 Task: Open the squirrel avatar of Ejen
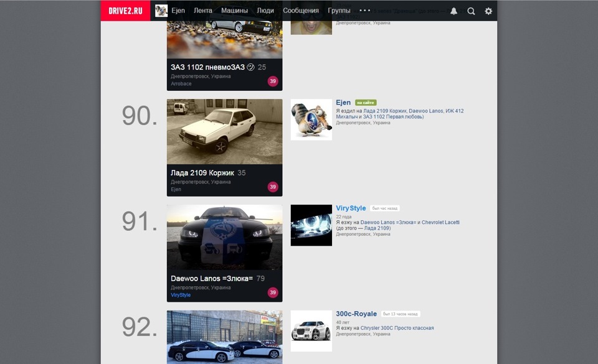pyautogui.click(x=311, y=119)
